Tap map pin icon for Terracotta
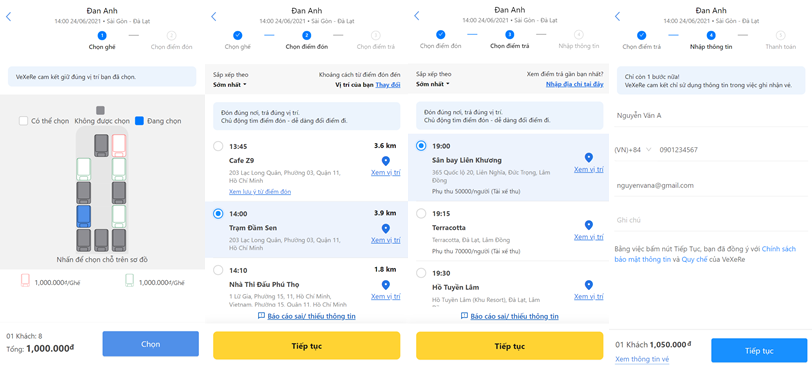Viewport: 812px width, 367px height. click(588, 225)
